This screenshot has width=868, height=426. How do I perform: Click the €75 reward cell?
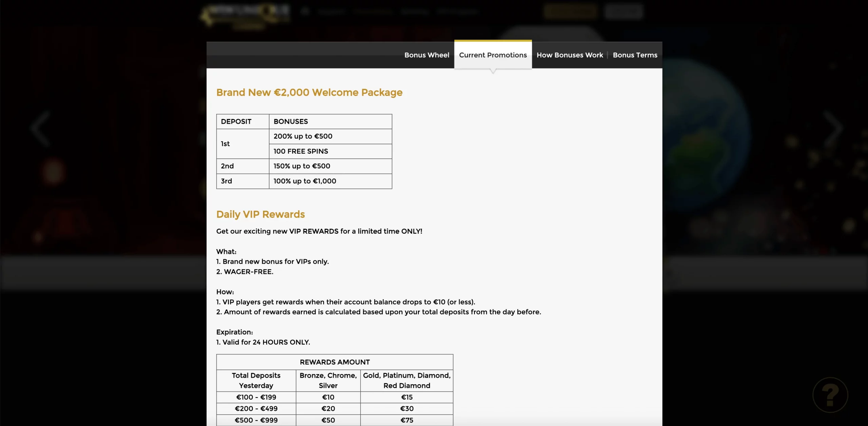[x=407, y=420]
